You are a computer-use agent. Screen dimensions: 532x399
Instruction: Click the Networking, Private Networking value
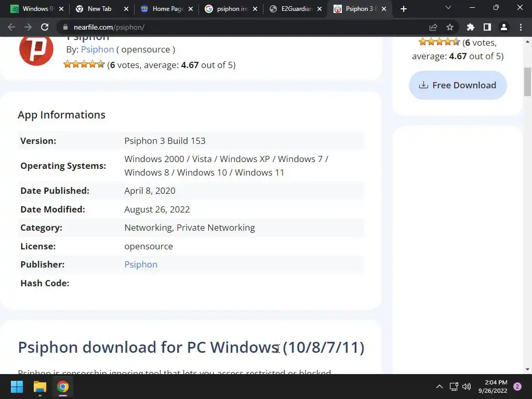coord(190,228)
